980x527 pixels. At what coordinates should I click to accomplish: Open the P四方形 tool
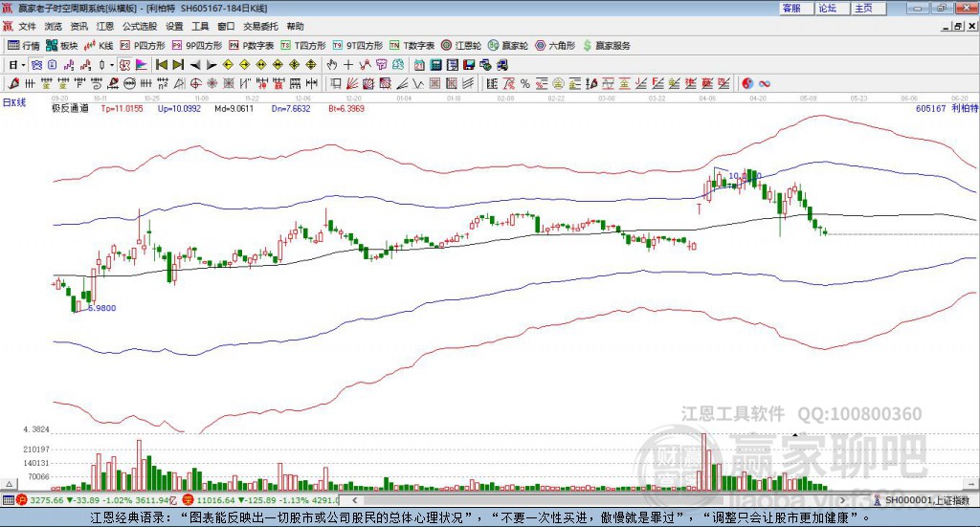(x=143, y=46)
